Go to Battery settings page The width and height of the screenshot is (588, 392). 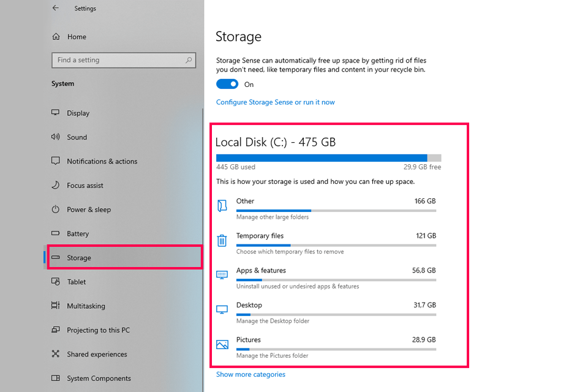[78, 234]
